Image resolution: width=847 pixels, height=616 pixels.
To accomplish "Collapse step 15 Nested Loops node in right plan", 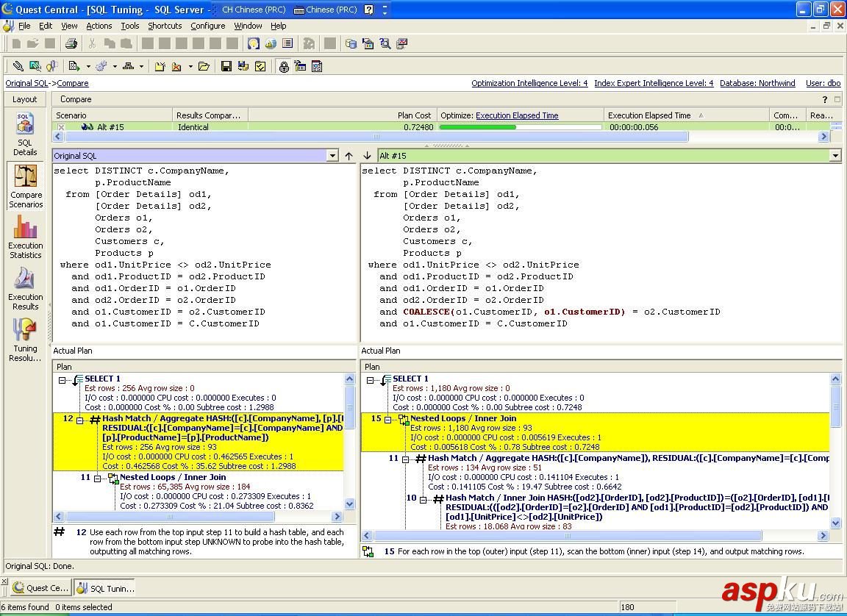I will pos(388,420).
